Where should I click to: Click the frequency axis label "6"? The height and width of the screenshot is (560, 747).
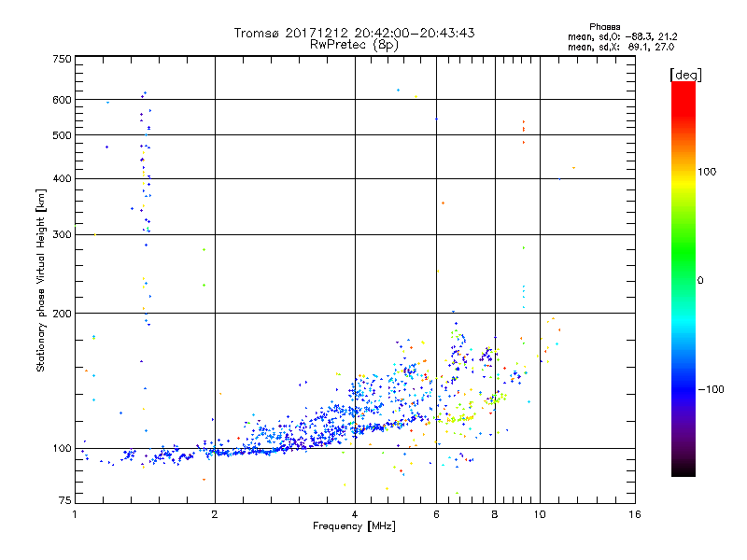click(436, 514)
